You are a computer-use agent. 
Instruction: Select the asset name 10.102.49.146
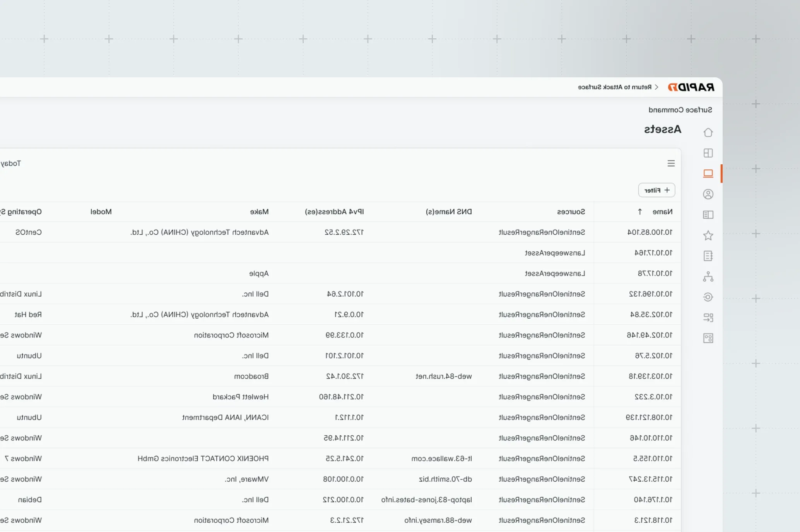650,335
